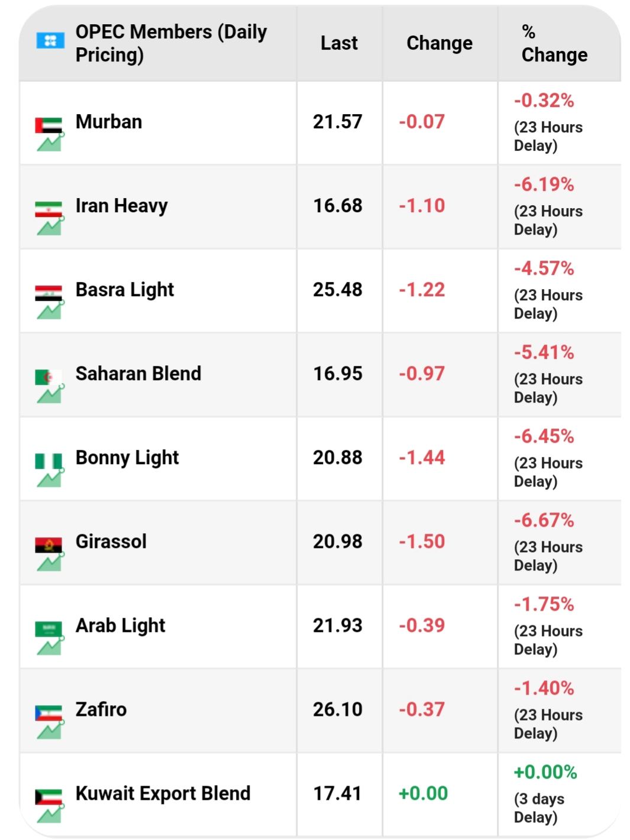Viewport: 630px width, 840px height.
Task: Click the % Change column header
Action: [x=554, y=43]
